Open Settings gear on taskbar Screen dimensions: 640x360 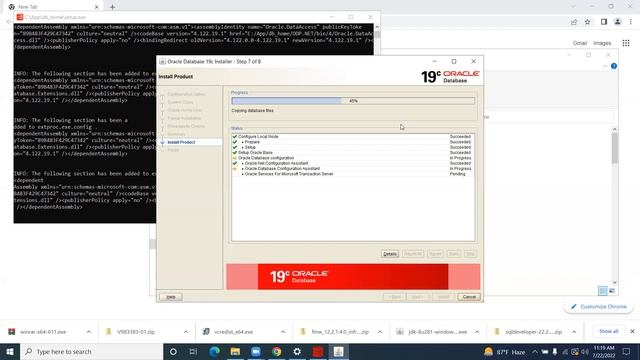tap(297, 351)
